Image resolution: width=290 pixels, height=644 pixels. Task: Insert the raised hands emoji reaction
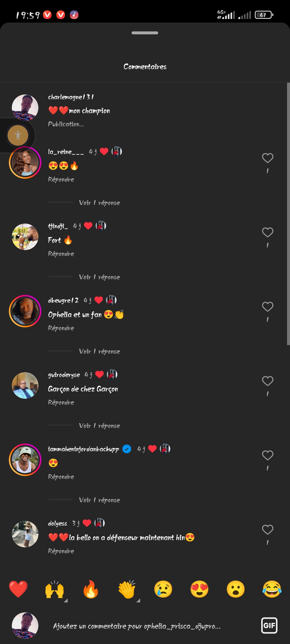[55, 589]
